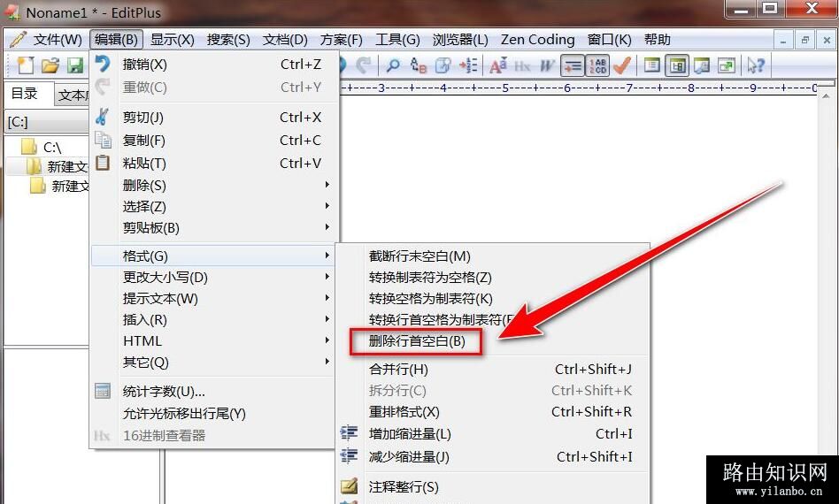This screenshot has width=839, height=504.
Task: Create a new document from toolbar
Action: point(25,65)
